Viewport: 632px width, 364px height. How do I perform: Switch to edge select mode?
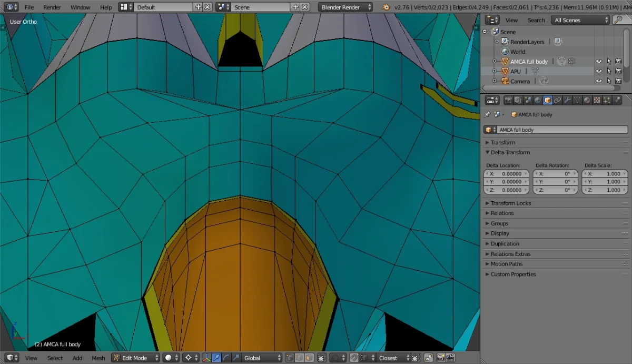tap(299, 358)
